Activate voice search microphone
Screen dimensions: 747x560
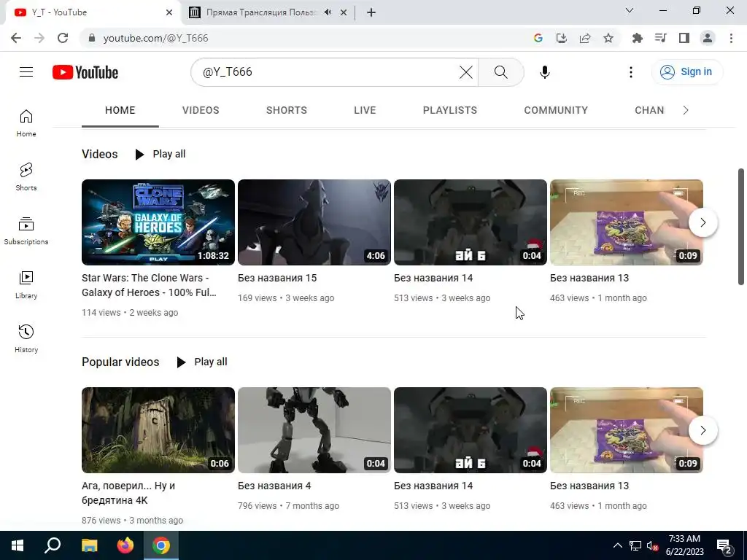click(x=544, y=72)
